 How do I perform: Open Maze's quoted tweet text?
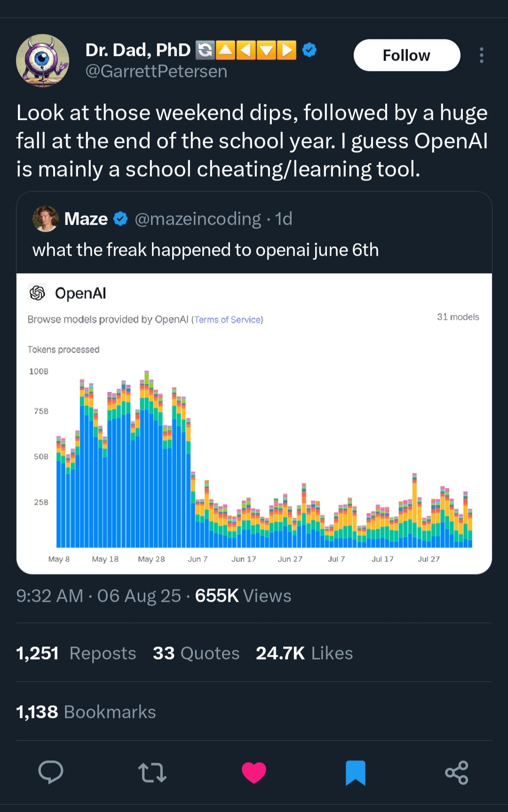[206, 250]
